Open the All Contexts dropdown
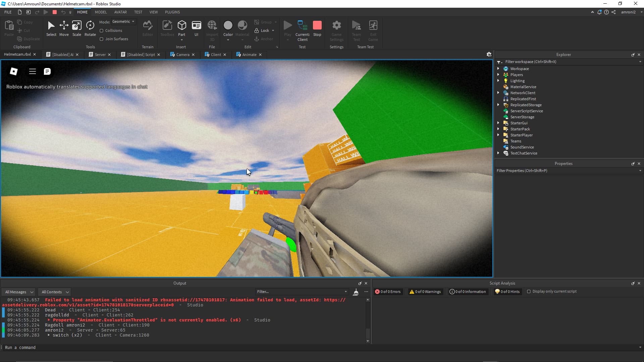 pos(54,292)
